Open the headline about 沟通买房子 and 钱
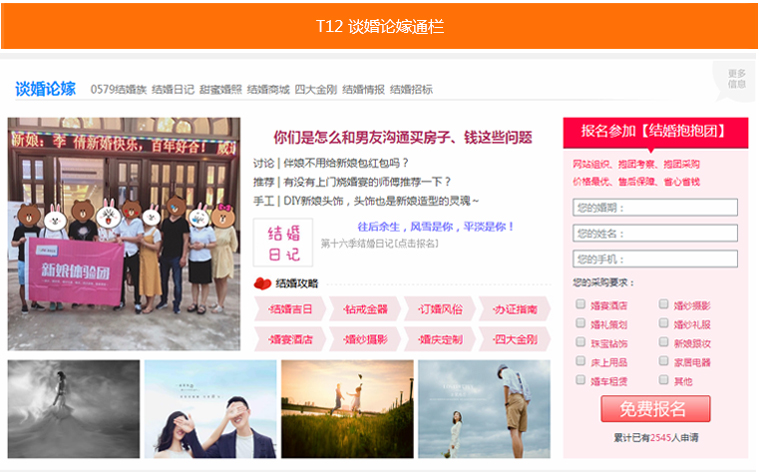Viewport: 759px width, 472px height. (402, 137)
